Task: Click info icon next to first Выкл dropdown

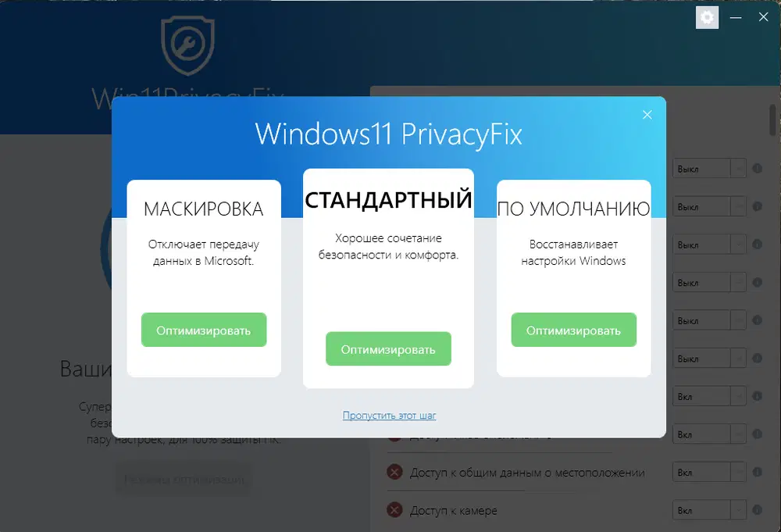Action: click(757, 169)
